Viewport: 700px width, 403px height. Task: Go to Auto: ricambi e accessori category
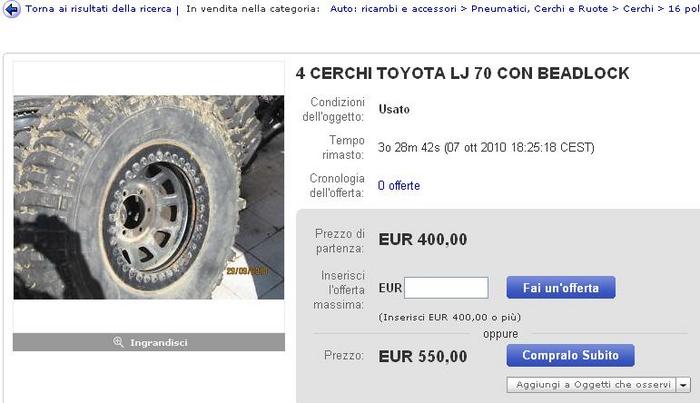tap(393, 8)
